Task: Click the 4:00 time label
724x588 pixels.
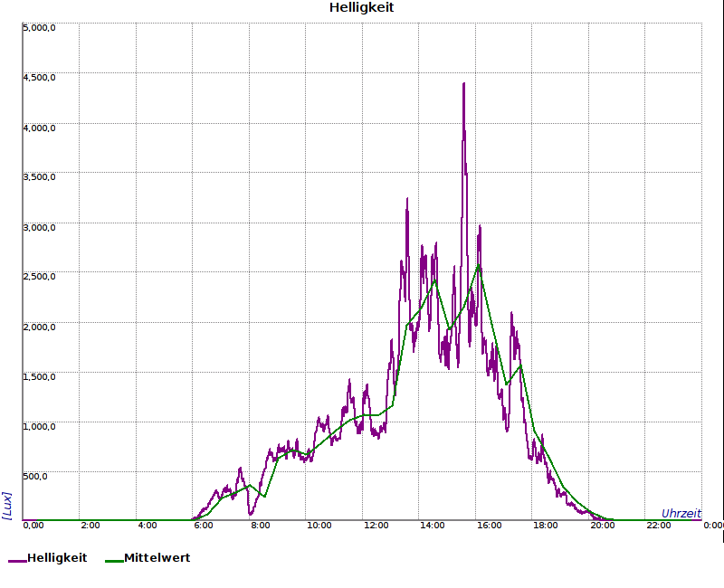Action: pos(148,526)
